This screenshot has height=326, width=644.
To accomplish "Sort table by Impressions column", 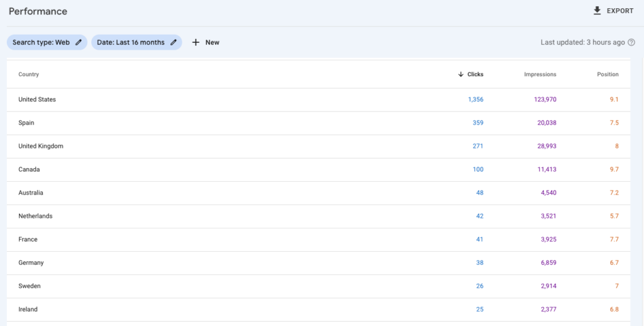I will pyautogui.click(x=540, y=74).
